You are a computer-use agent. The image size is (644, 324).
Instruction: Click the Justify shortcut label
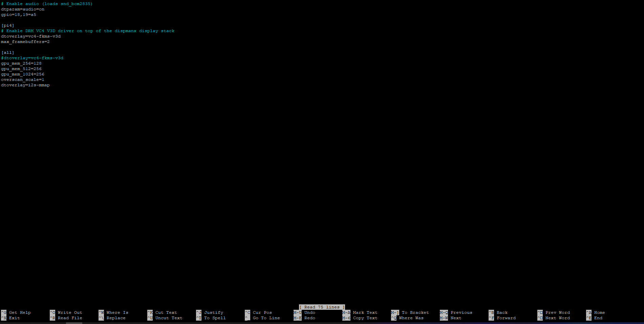point(213,312)
